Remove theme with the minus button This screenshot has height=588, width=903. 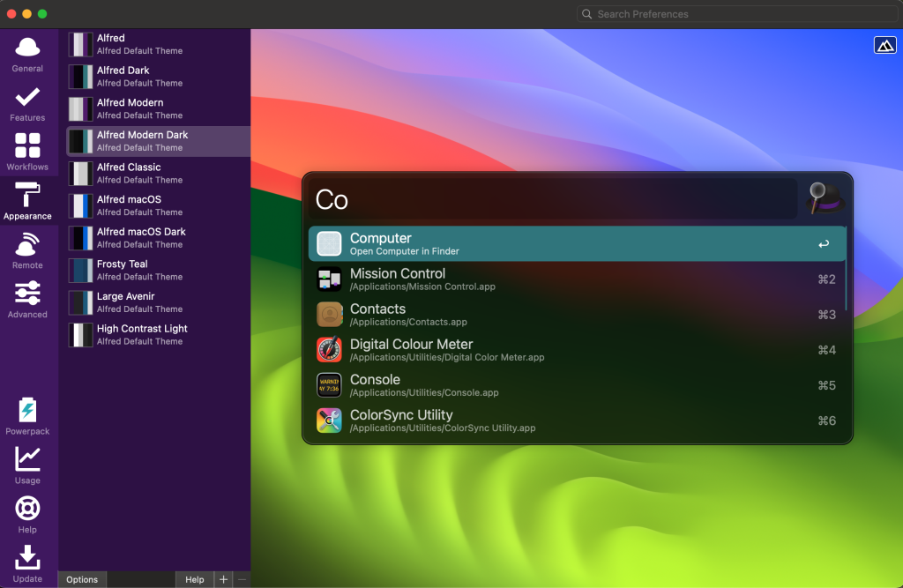tap(242, 579)
